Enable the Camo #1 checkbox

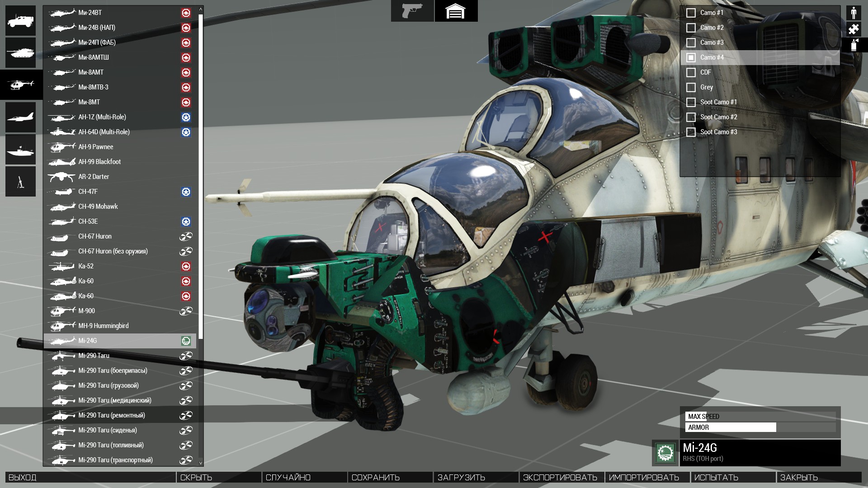691,13
